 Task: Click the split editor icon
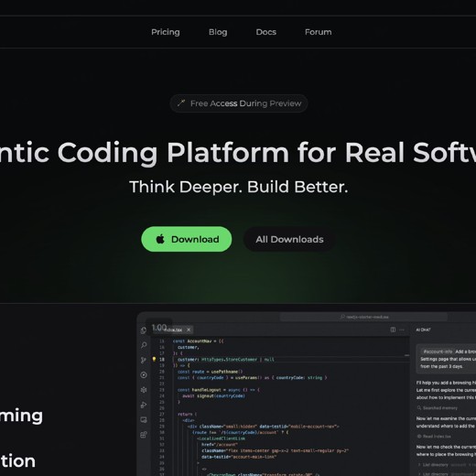tap(393, 330)
